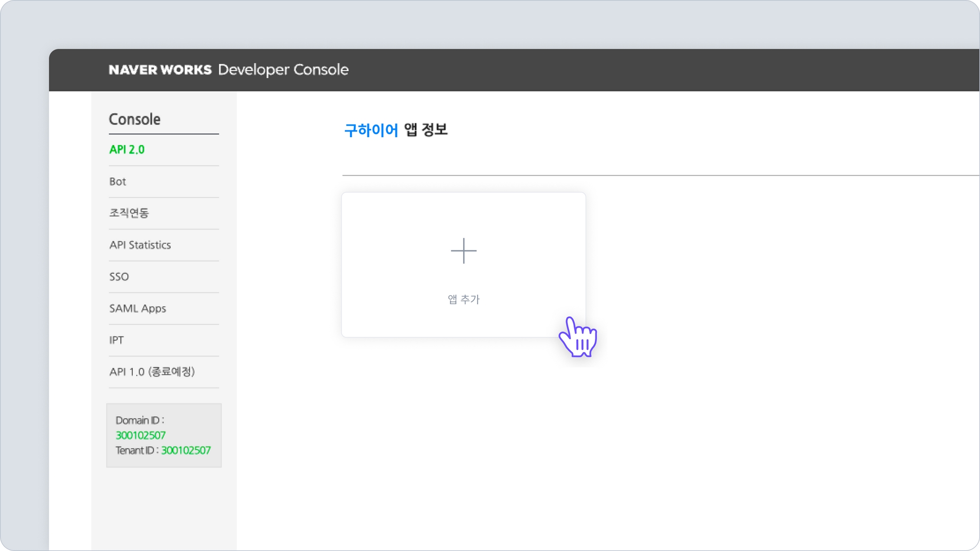Viewport: 980px width, 551px height.
Task: Click the 앱 추가 label text
Action: click(x=464, y=299)
